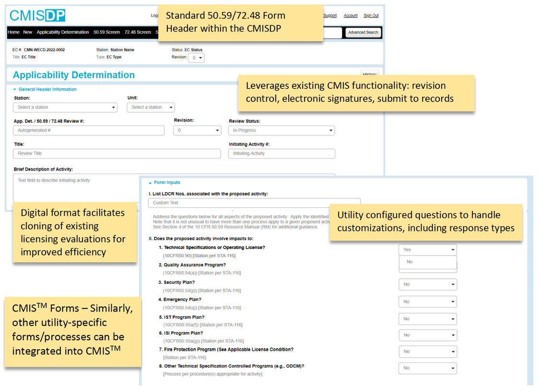Open the Account link
The height and width of the screenshot is (392, 540).
tap(351, 15)
